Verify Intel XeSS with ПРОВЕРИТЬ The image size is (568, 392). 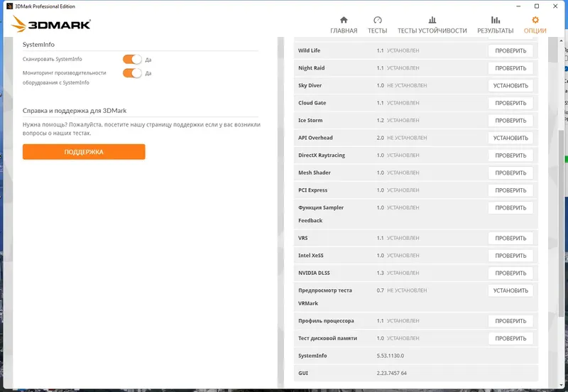tap(510, 256)
